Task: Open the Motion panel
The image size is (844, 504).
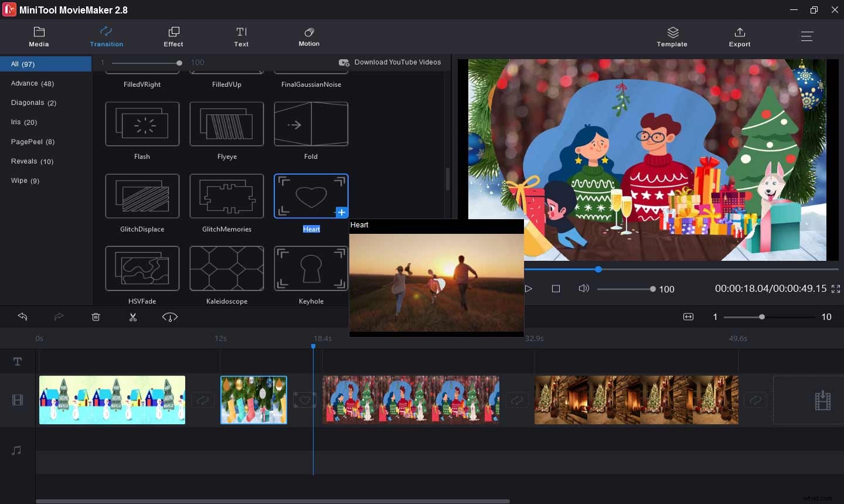Action: [309, 36]
